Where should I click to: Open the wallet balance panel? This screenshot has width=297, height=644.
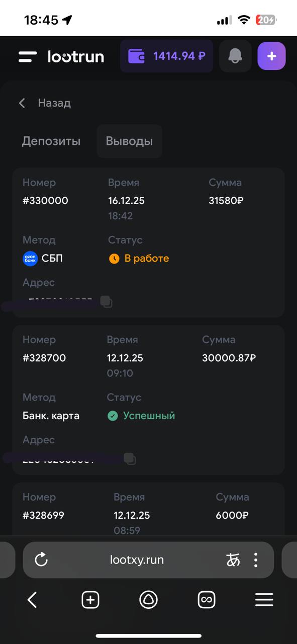pos(166,56)
